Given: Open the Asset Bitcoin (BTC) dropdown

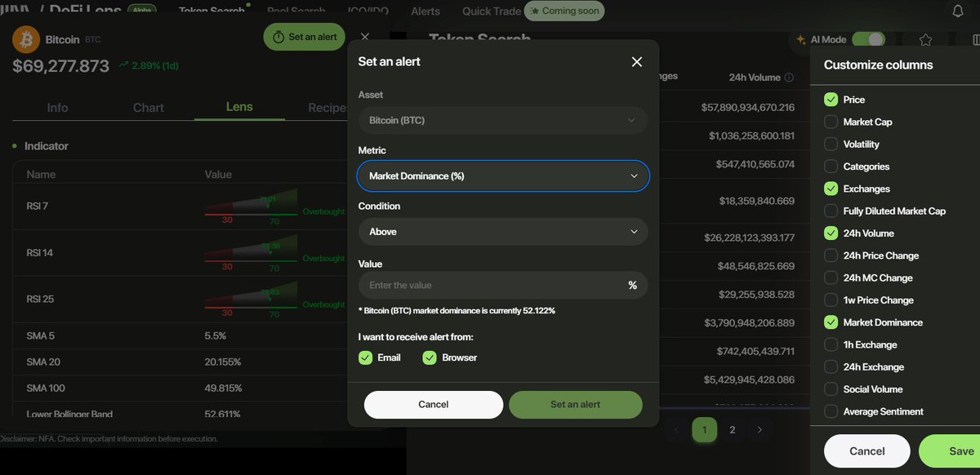Looking at the screenshot, I should [503, 120].
